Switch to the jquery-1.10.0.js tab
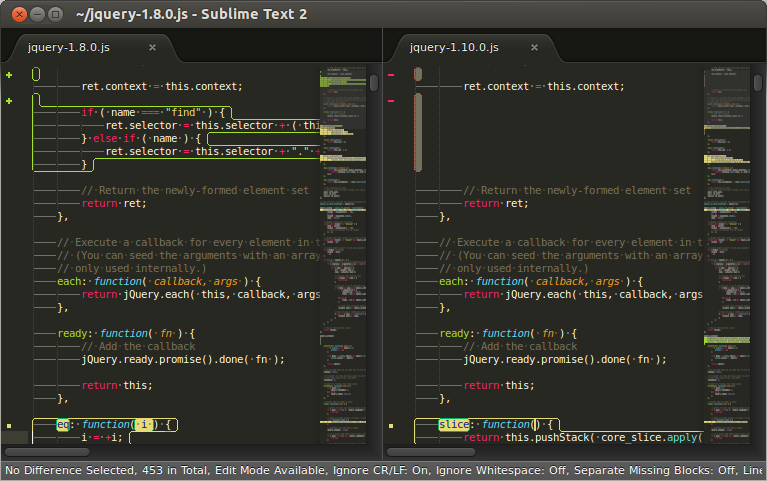This screenshot has width=767, height=481. click(454, 47)
